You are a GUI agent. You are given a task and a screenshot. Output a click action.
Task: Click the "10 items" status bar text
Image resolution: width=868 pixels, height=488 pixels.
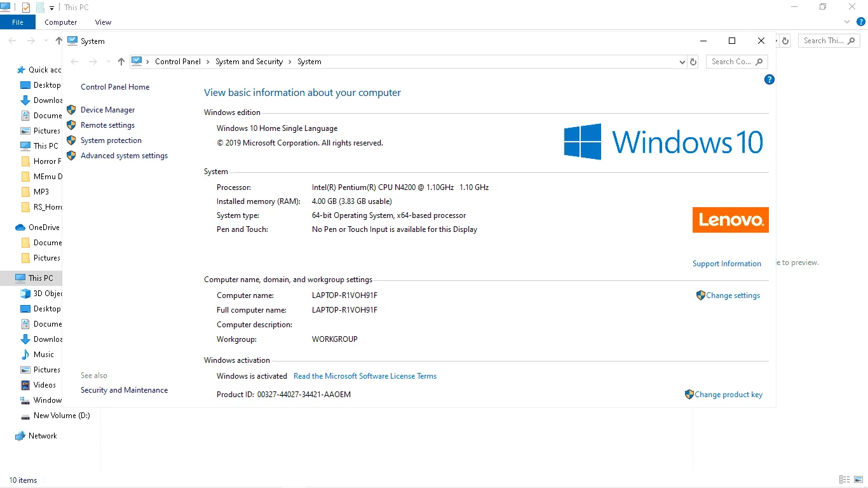pyautogui.click(x=23, y=480)
